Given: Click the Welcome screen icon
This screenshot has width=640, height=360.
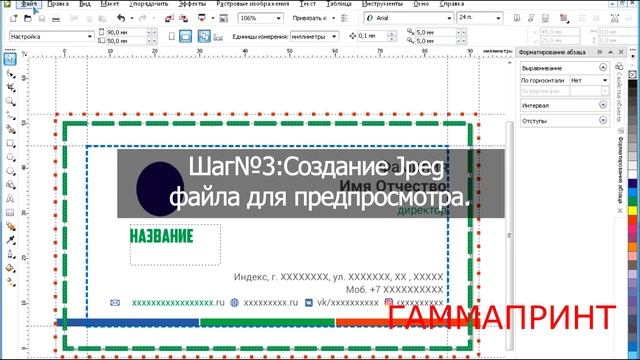Looking at the screenshot, I should click(x=223, y=18).
